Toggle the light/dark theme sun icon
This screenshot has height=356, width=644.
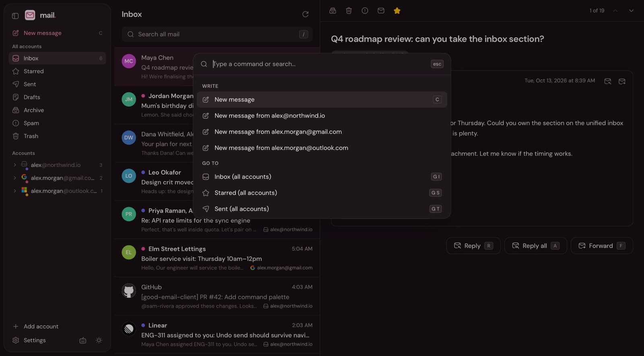pyautogui.click(x=99, y=340)
